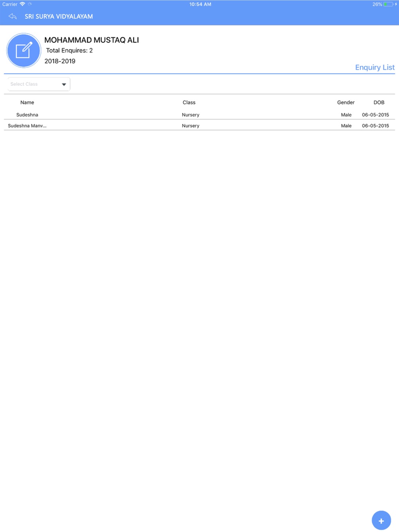Tap the Wi-Fi icon in status bar

22,4
